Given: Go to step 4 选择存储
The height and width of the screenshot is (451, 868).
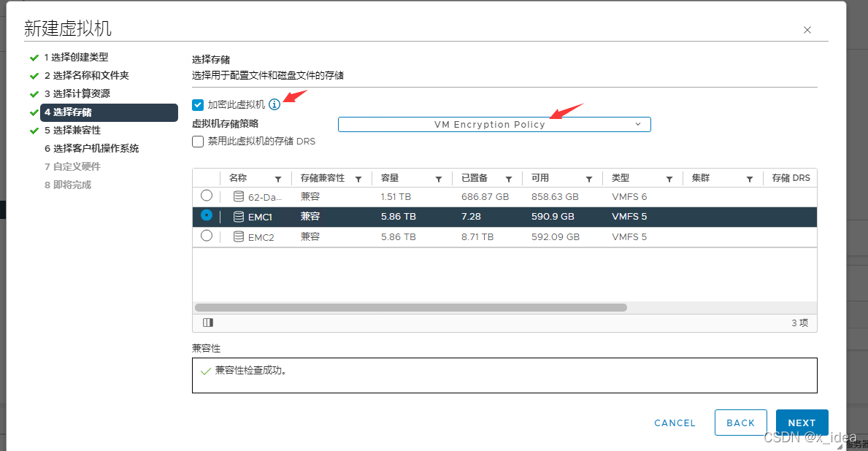Looking at the screenshot, I should point(109,112).
